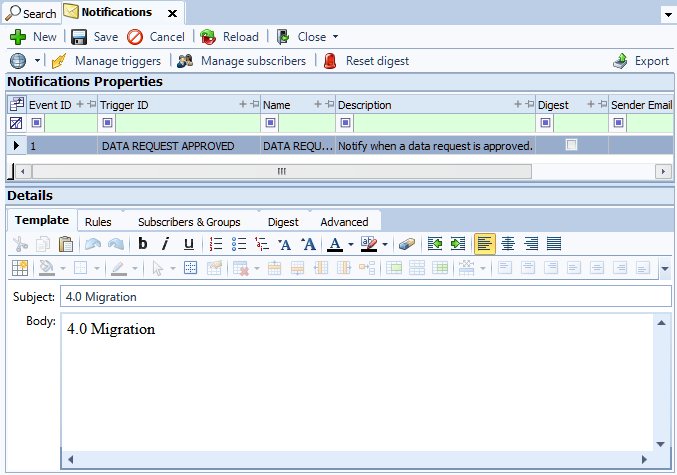
Task: Open Manage triggers
Action: tap(106, 61)
